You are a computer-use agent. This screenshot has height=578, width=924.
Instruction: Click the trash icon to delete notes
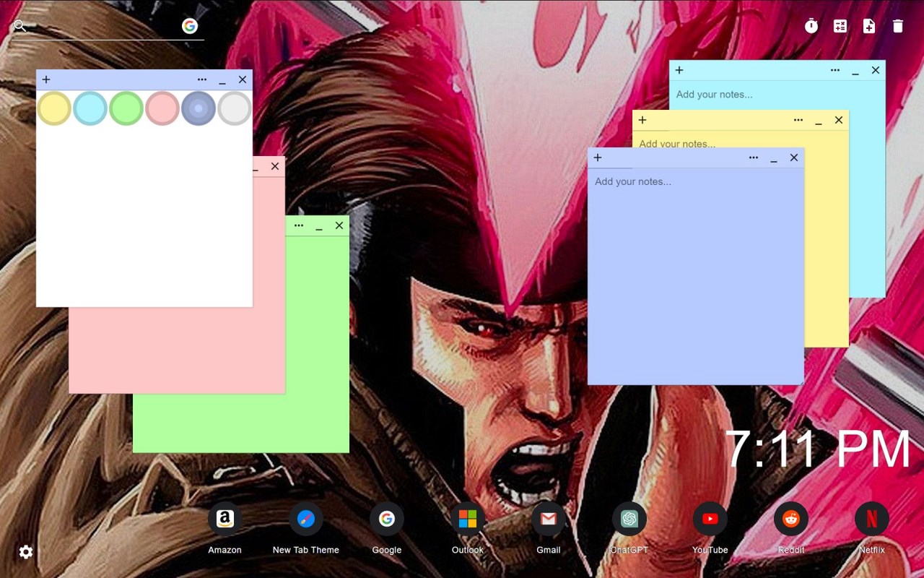coord(898,26)
